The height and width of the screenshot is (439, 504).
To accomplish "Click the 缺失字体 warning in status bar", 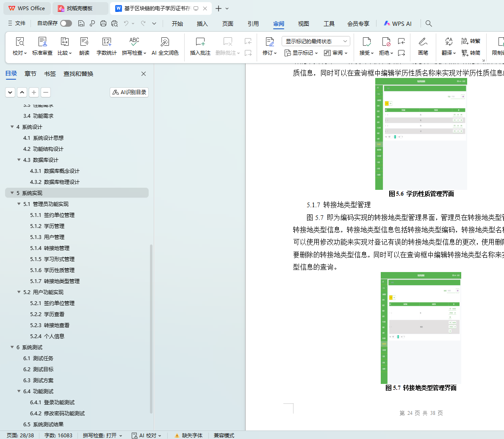I will tap(188, 435).
